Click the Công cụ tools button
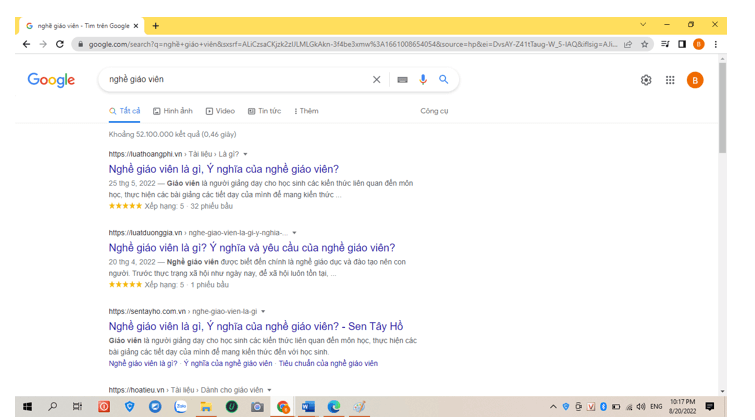Screen dimensions: 755x420 [434, 111]
